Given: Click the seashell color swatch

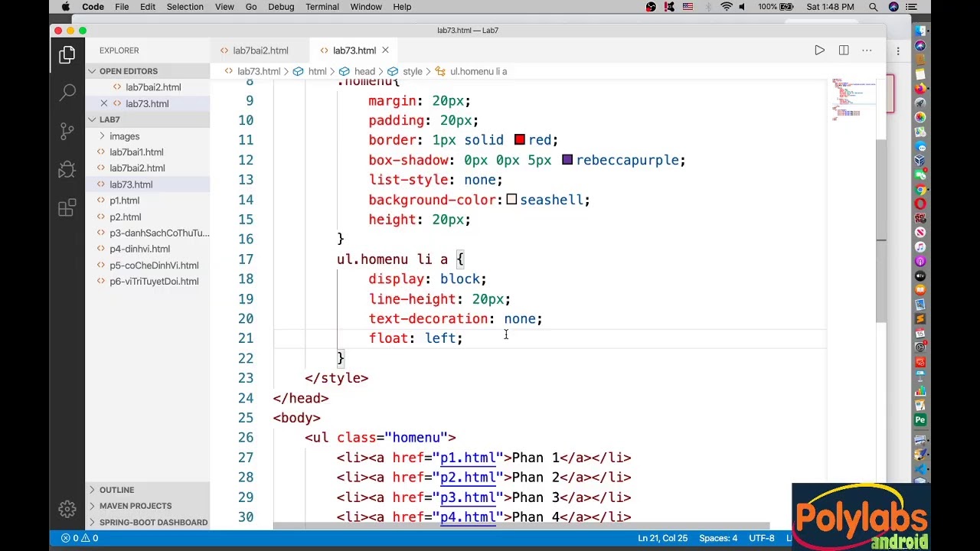Looking at the screenshot, I should point(511,200).
